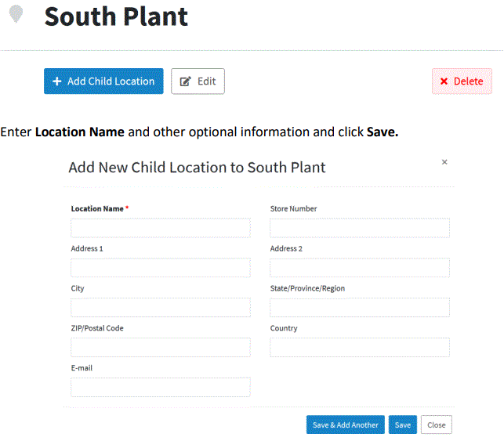This screenshot has width=504, height=441.
Task: Click the plus icon on Add Child Location
Action: [x=57, y=81]
